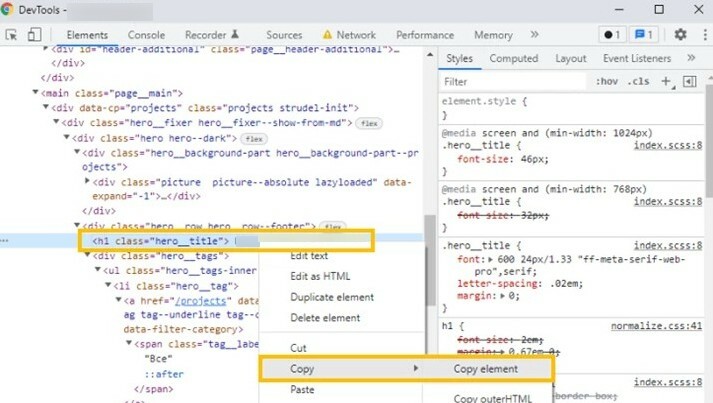Collapse the main page__main node
Viewport: 713px width, 403px height.
tap(35, 92)
